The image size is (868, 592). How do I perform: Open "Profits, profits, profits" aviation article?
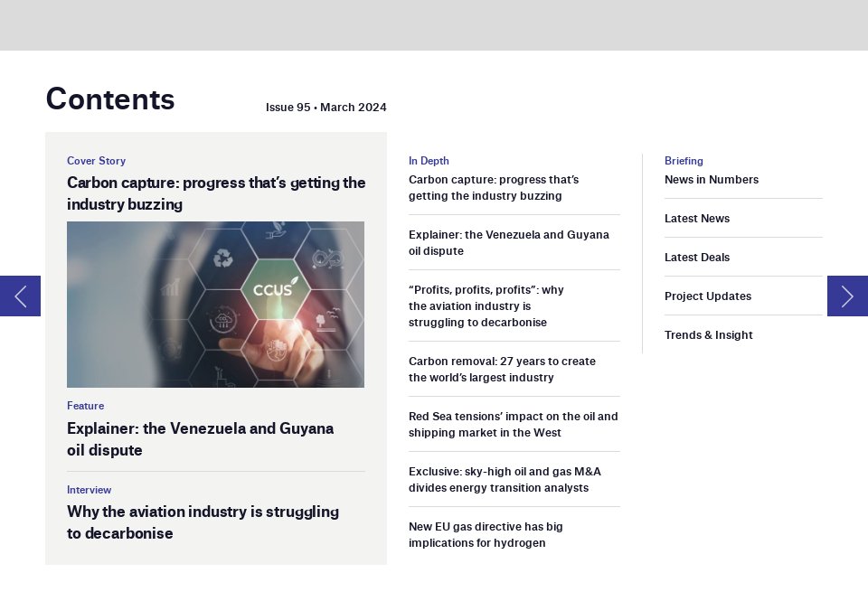(486, 306)
